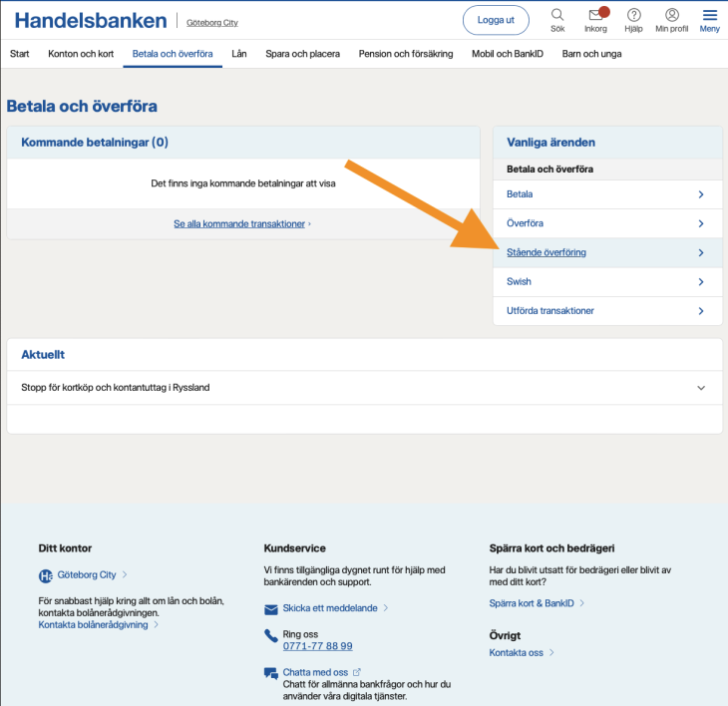Open Inkorg mail inbox icon
Screen dimensions: 728x706
[596, 15]
